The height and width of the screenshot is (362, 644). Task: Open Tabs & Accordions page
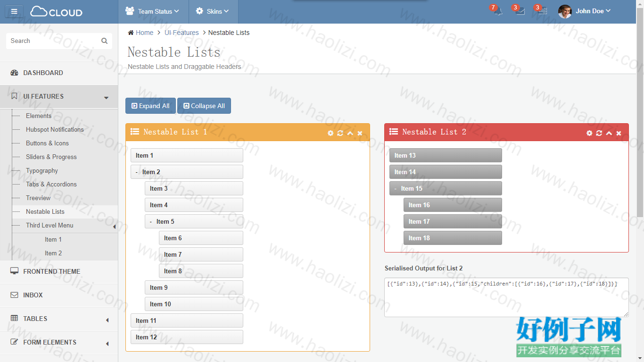click(51, 184)
